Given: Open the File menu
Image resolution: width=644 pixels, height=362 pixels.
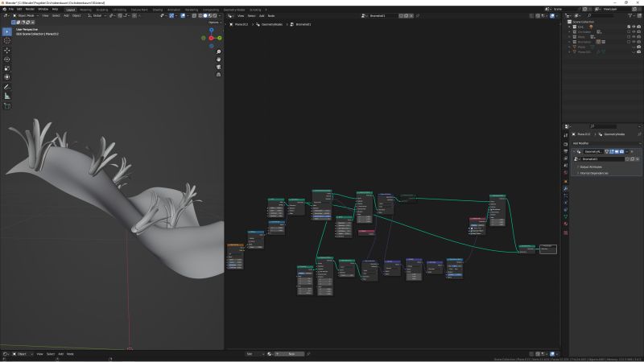Looking at the screenshot, I should pos(11,9).
